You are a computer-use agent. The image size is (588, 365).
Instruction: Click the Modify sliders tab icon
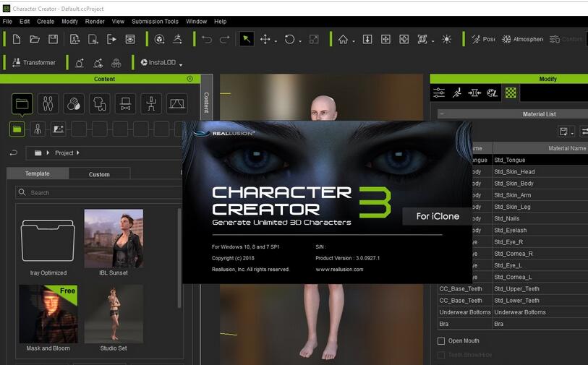(x=439, y=93)
